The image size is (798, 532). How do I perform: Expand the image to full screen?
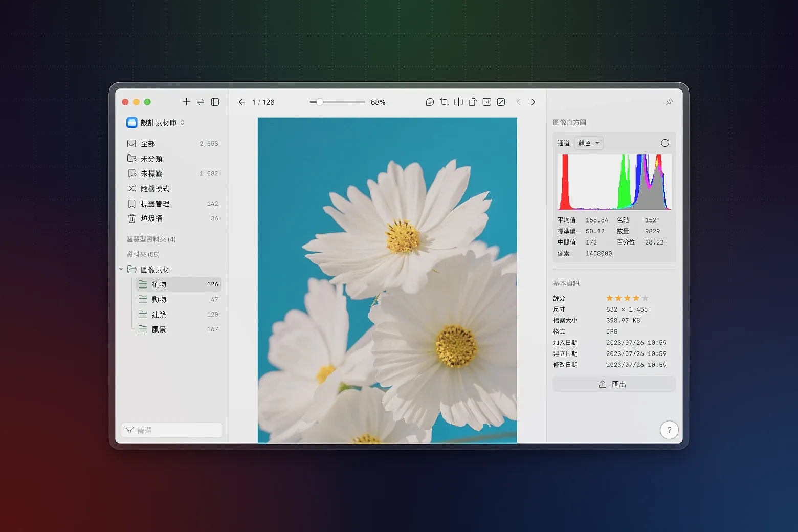(x=501, y=102)
